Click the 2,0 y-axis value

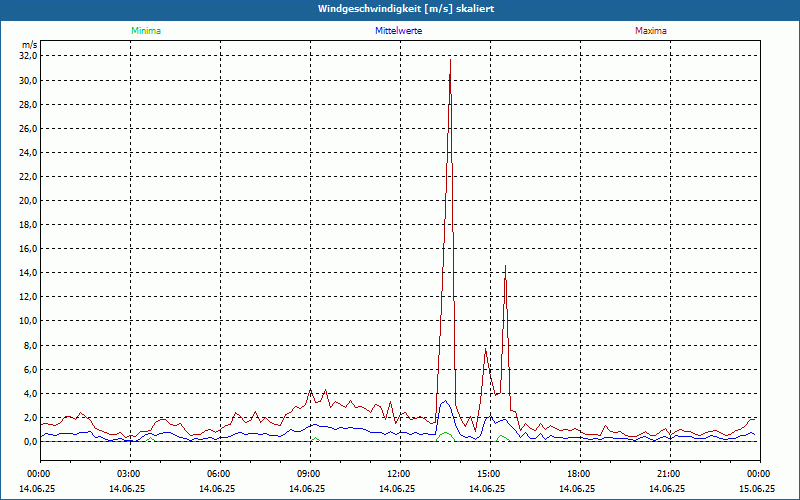click(30, 417)
